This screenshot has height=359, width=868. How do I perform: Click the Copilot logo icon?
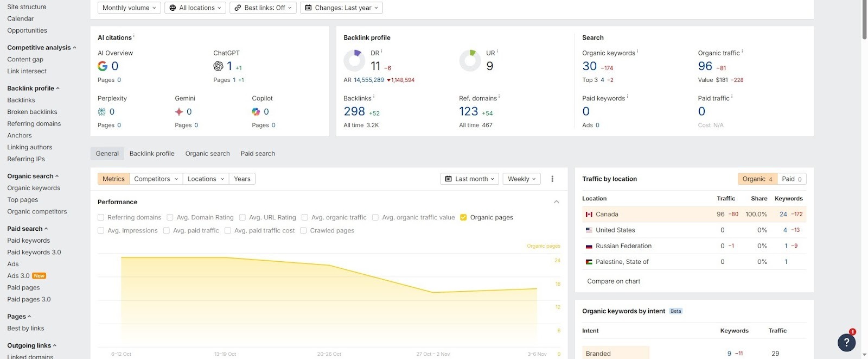point(256,112)
